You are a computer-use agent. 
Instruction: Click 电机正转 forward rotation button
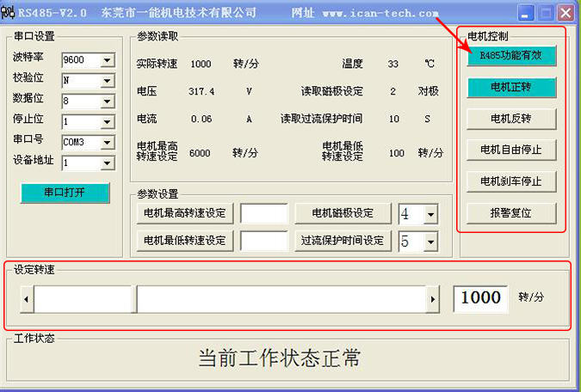point(511,88)
